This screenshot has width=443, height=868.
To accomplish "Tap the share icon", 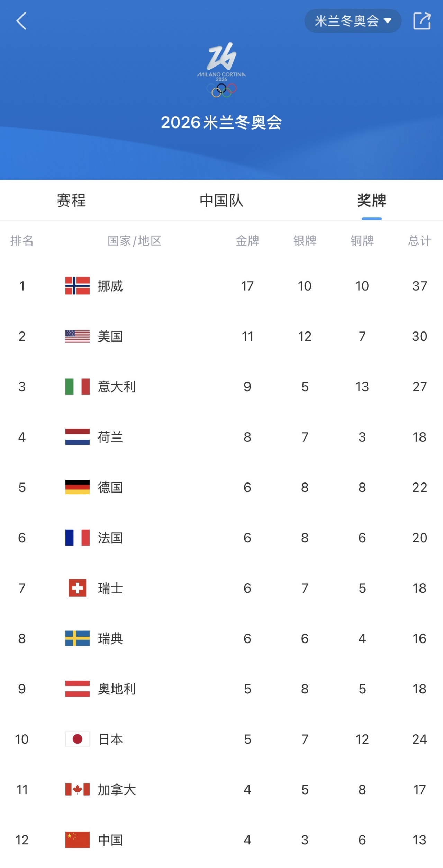I will [422, 21].
